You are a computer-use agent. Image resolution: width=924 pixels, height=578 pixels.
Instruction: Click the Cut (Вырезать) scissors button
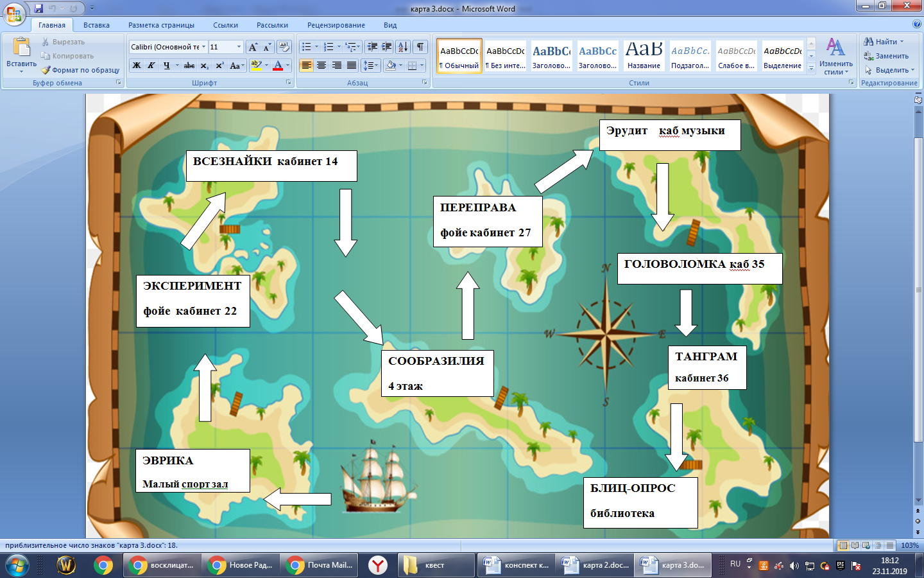[x=62, y=42]
